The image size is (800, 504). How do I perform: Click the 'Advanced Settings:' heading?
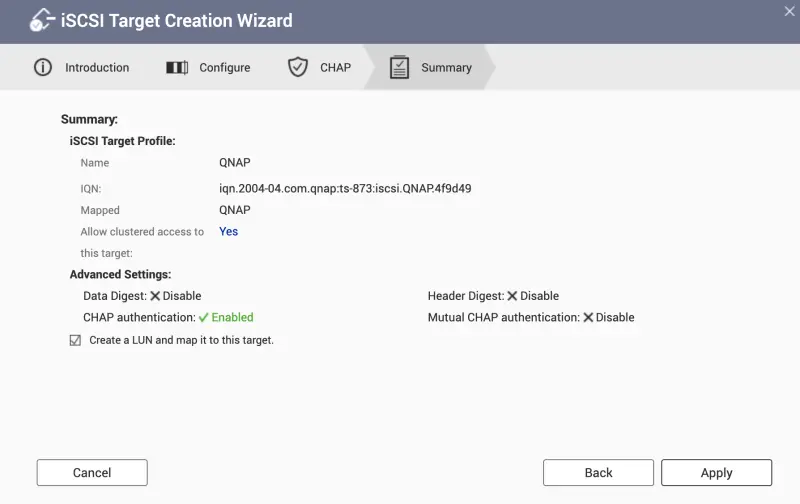120,274
